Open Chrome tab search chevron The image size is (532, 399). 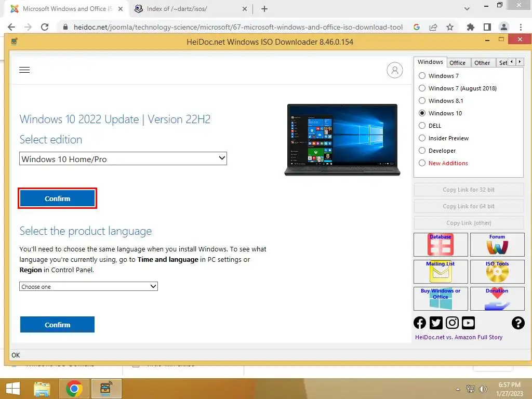tap(467, 9)
